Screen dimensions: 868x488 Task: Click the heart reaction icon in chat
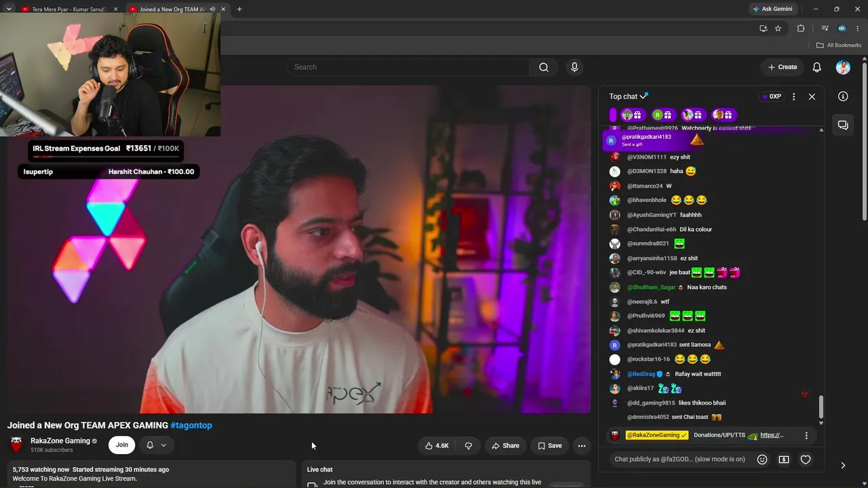pyautogui.click(x=806, y=460)
